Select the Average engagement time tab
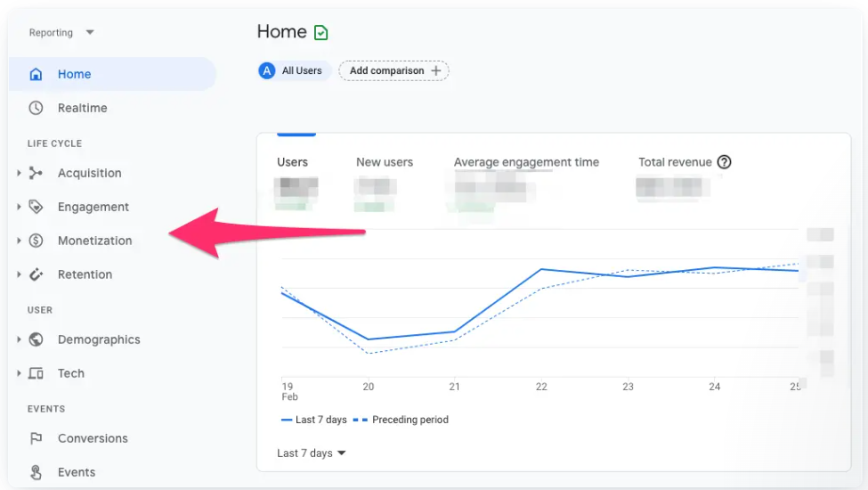The image size is (868, 490). (526, 162)
